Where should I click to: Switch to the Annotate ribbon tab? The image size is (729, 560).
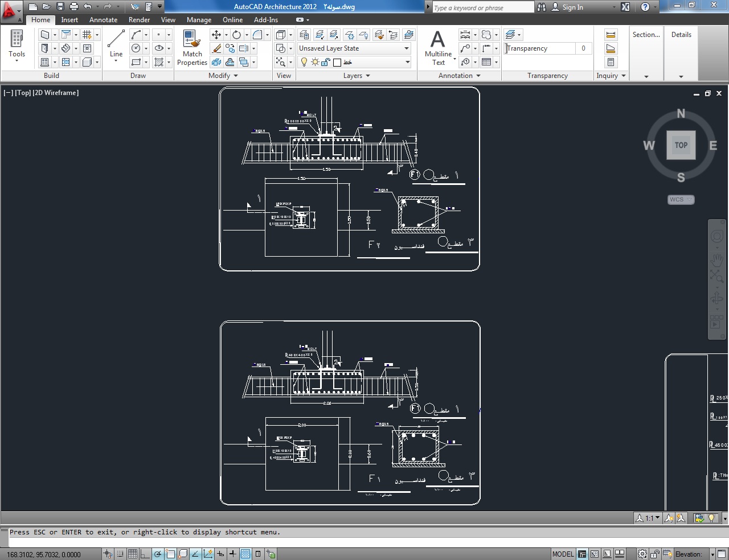tap(103, 20)
